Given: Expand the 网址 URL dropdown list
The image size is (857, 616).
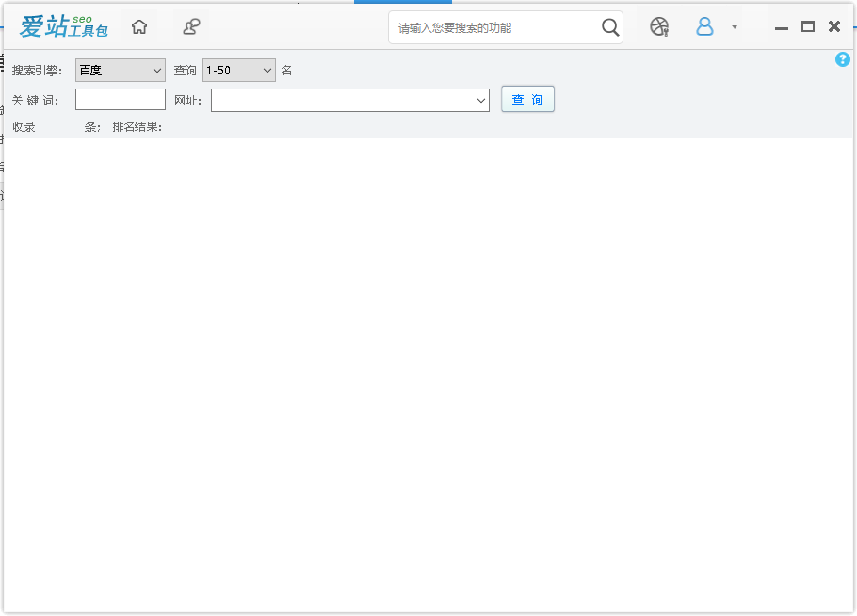Looking at the screenshot, I should point(481,100).
